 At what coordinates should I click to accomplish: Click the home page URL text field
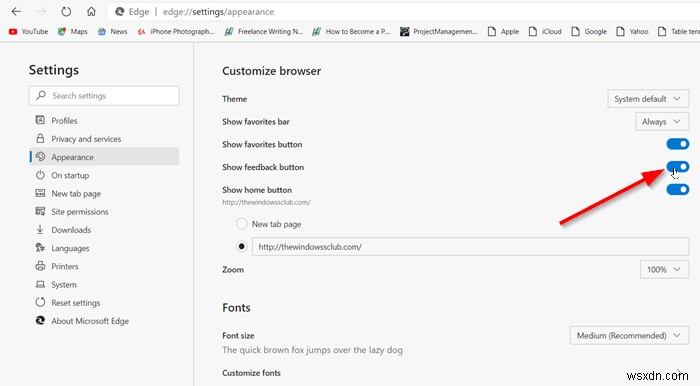471,246
